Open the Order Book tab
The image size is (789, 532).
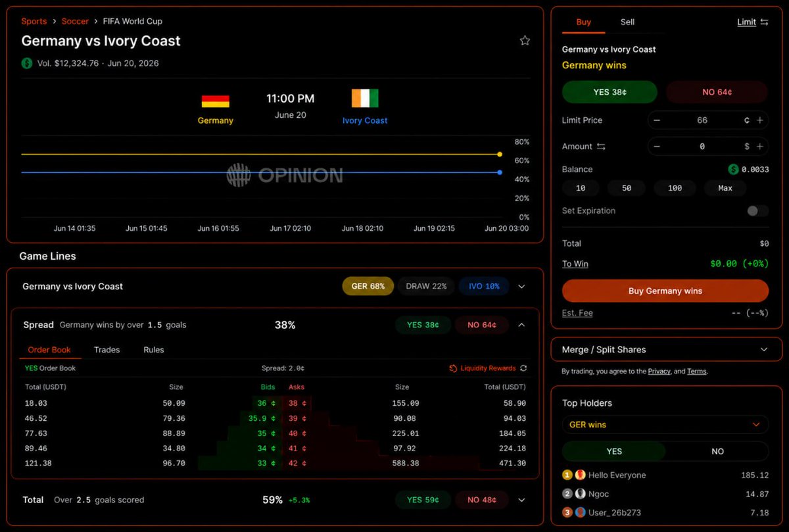coord(49,350)
